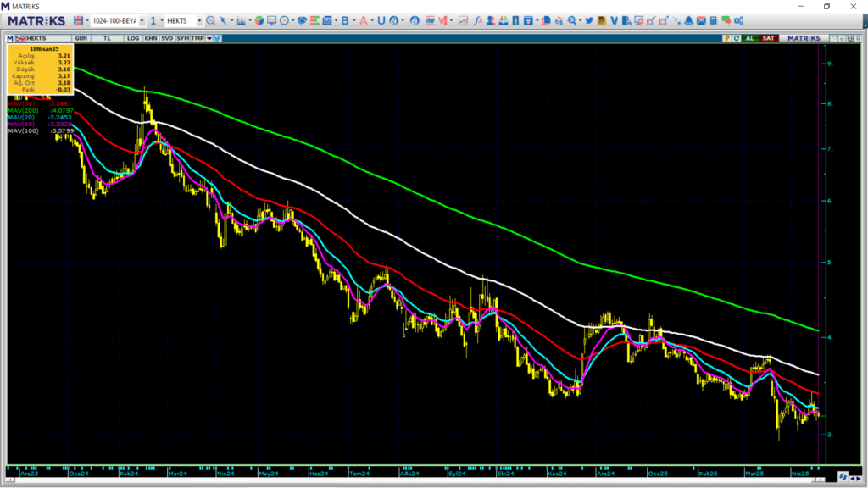Image resolution: width=868 pixels, height=488 pixels.
Task: Toggle the KHN chart option
Action: (151, 38)
